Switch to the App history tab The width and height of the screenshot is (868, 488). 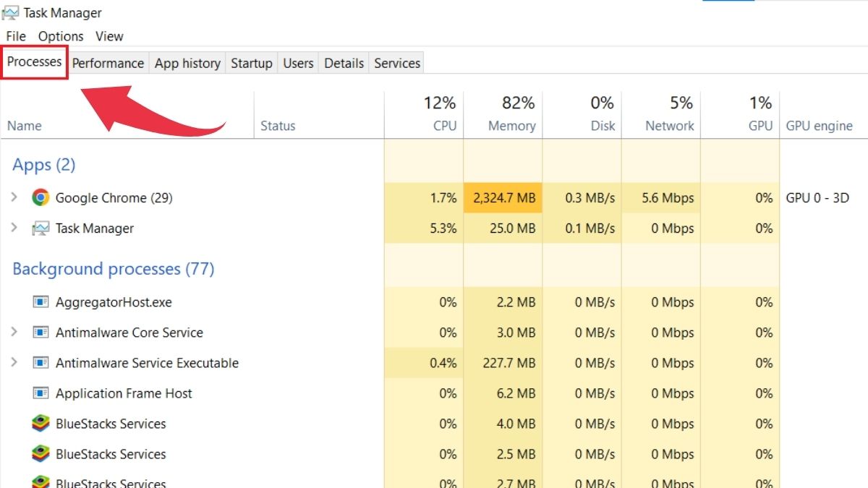click(187, 63)
